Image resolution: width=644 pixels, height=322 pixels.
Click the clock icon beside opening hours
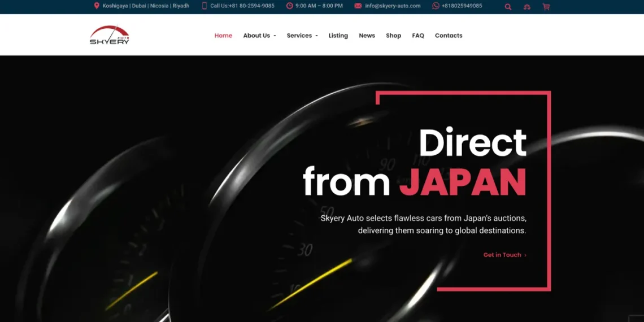click(290, 6)
